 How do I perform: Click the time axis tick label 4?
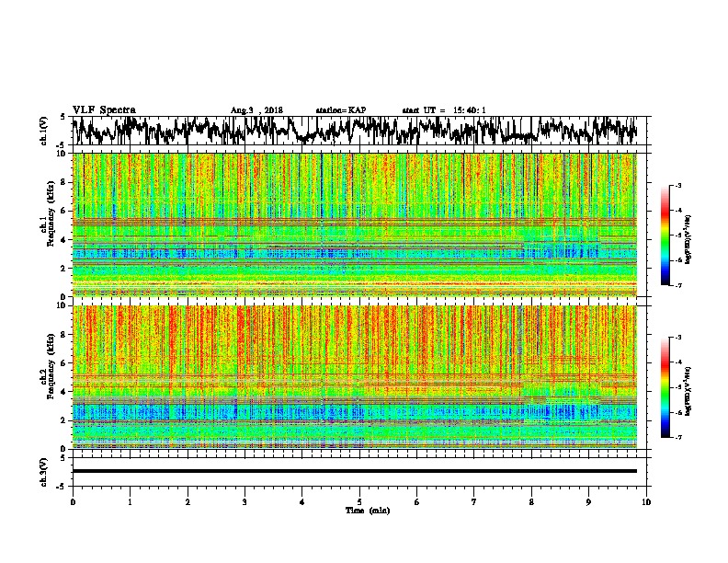pyautogui.click(x=301, y=502)
